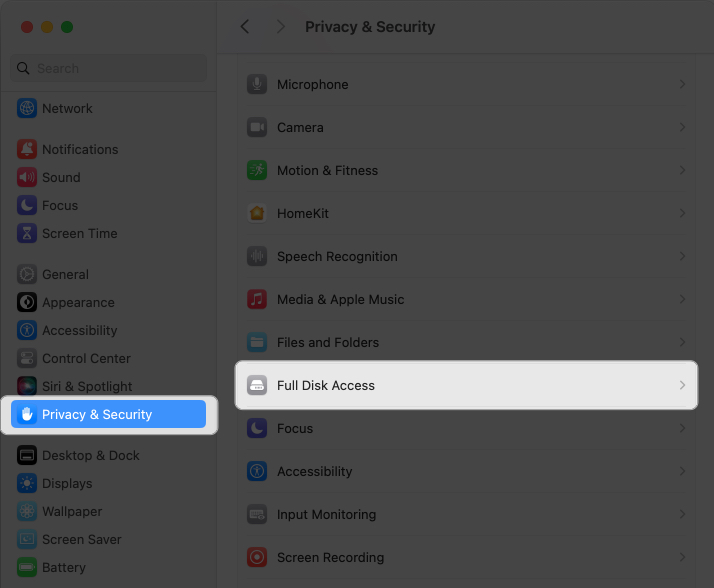This screenshot has height=588, width=714.
Task: Click the Motion & Fitness runner icon
Action: pos(257,170)
